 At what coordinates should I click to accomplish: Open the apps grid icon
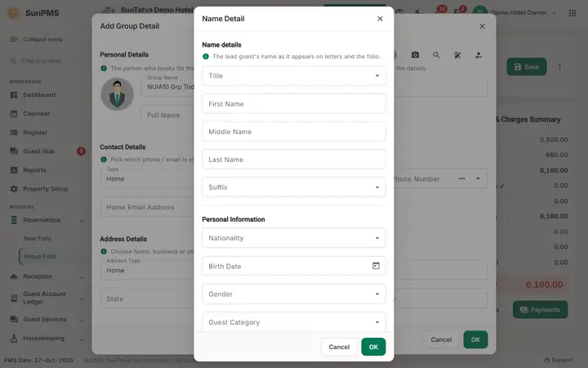[572, 13]
